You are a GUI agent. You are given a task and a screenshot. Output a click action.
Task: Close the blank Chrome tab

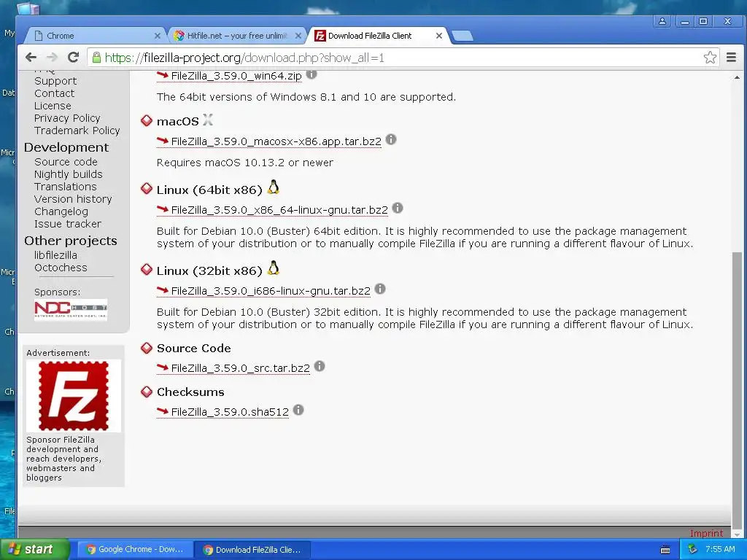click(158, 36)
